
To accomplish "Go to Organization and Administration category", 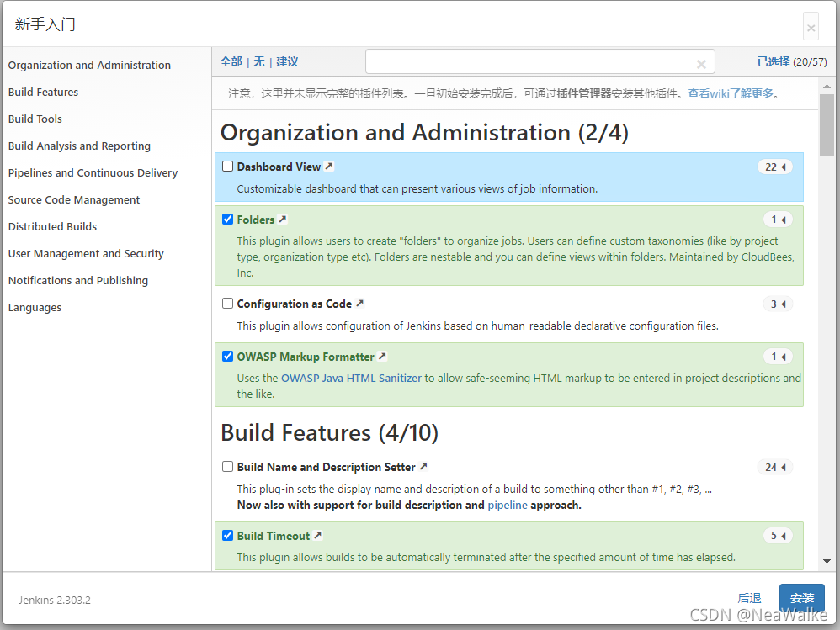I will (x=89, y=66).
